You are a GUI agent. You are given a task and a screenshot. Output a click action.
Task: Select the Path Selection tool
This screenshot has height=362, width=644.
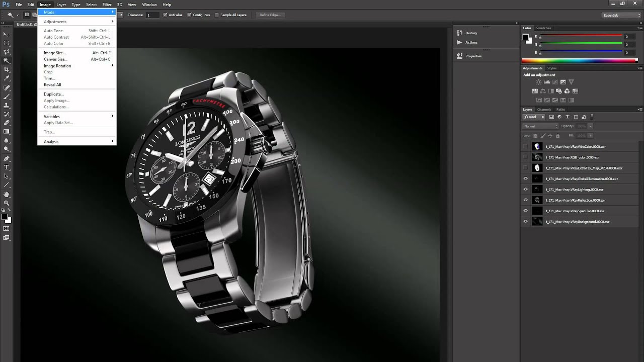(7, 176)
